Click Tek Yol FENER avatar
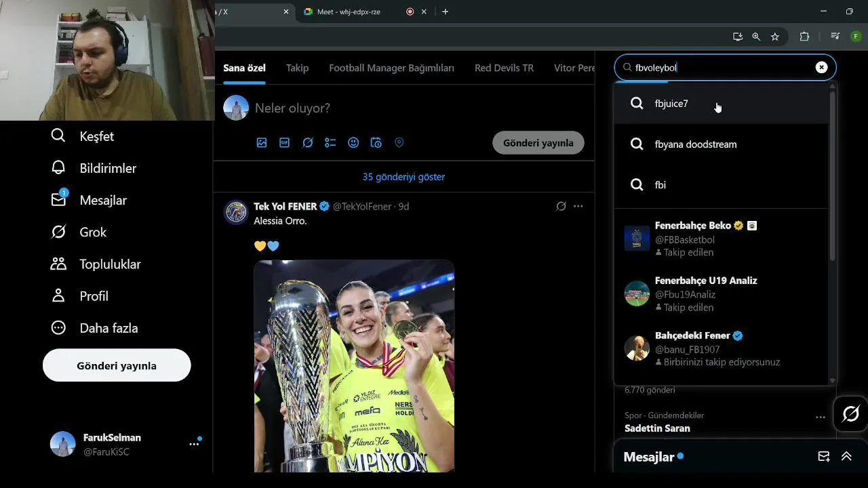The height and width of the screenshot is (488, 868). click(236, 212)
